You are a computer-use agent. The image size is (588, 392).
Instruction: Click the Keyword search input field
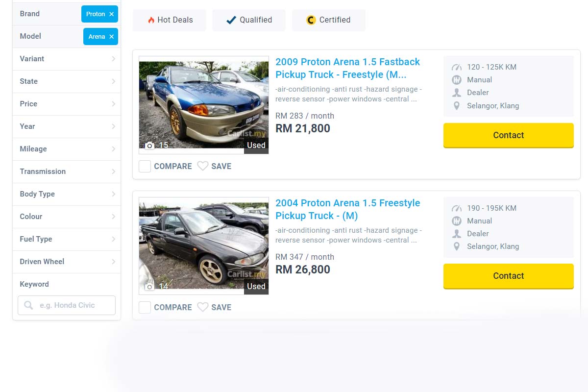click(73, 305)
